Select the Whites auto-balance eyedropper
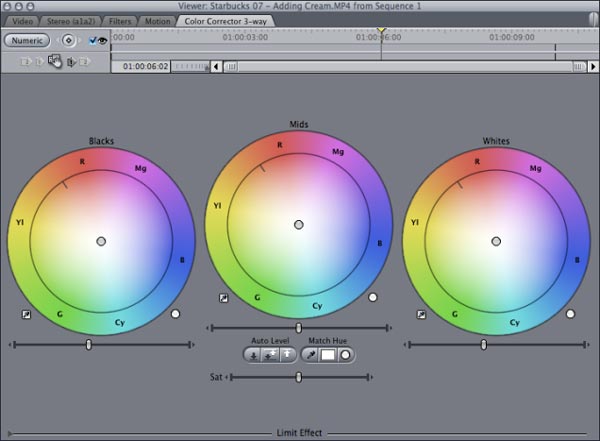This screenshot has height=441, width=600. click(421, 315)
